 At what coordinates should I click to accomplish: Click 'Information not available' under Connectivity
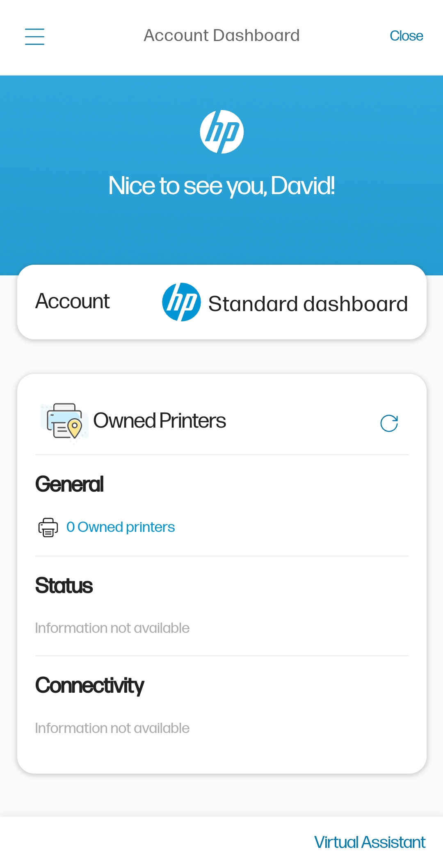[112, 728]
